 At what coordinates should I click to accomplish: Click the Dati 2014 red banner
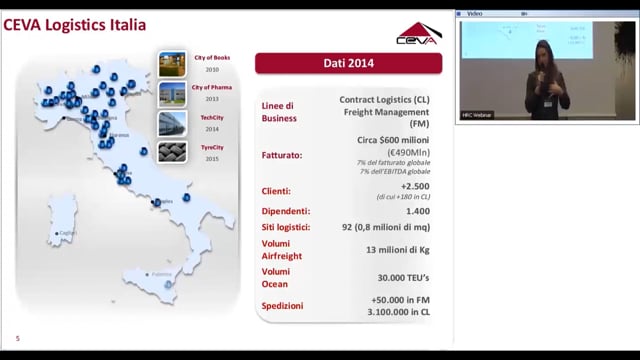click(x=349, y=63)
